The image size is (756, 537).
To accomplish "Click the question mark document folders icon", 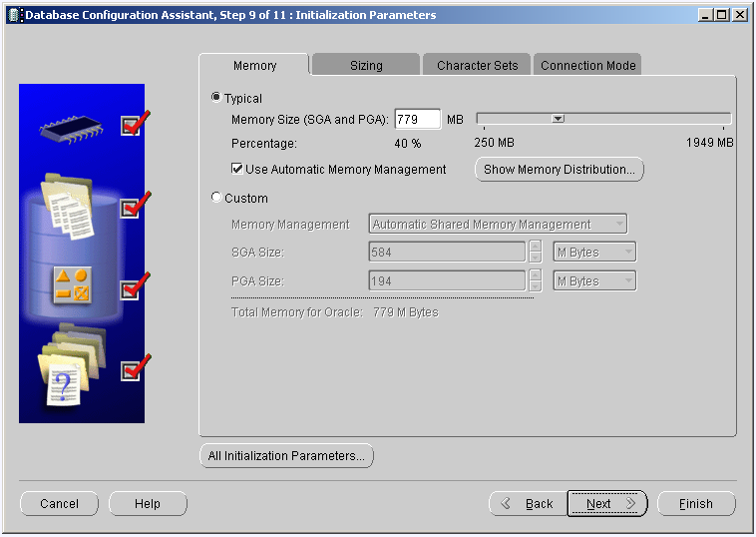I will [72, 364].
